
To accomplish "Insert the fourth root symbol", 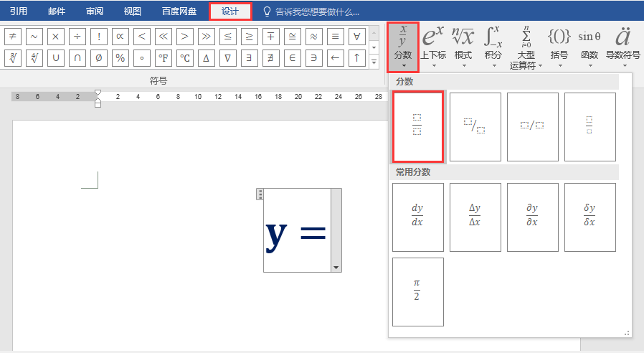I will point(34,58).
